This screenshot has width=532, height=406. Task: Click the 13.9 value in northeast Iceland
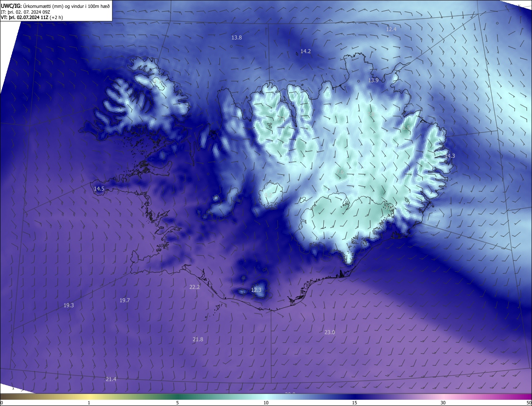373,80
